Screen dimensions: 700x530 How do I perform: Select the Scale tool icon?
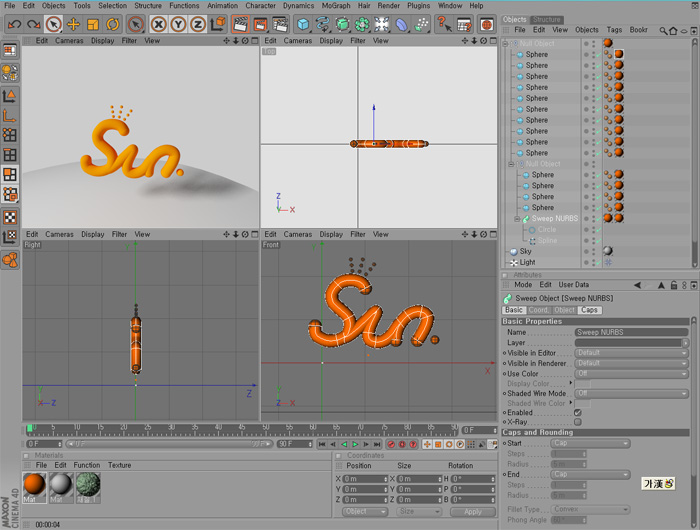[93, 24]
